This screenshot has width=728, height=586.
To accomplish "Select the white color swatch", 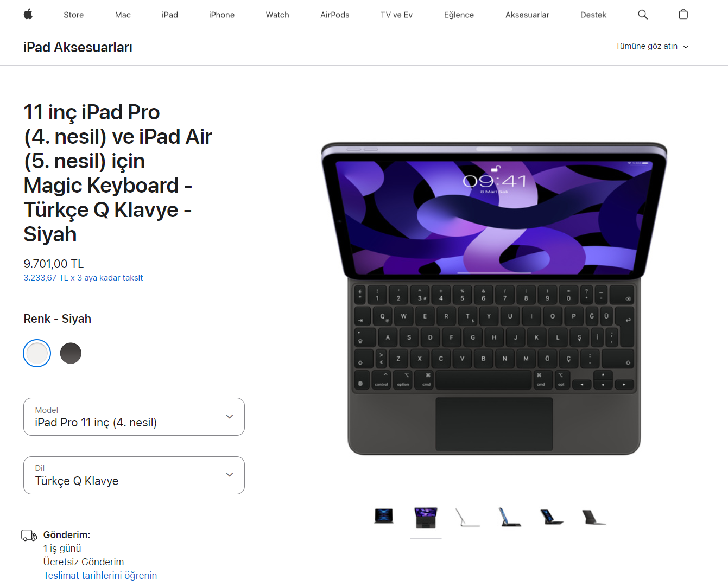I will coord(37,353).
